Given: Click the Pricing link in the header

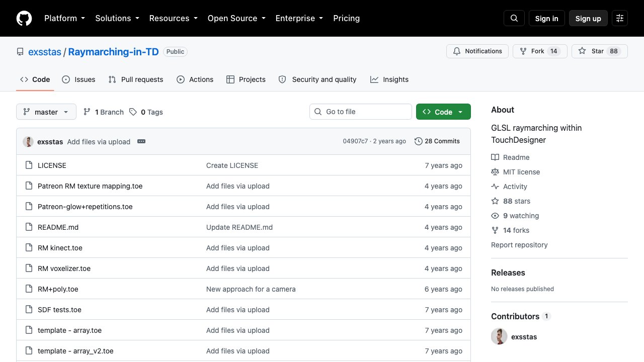Looking at the screenshot, I should (x=347, y=18).
